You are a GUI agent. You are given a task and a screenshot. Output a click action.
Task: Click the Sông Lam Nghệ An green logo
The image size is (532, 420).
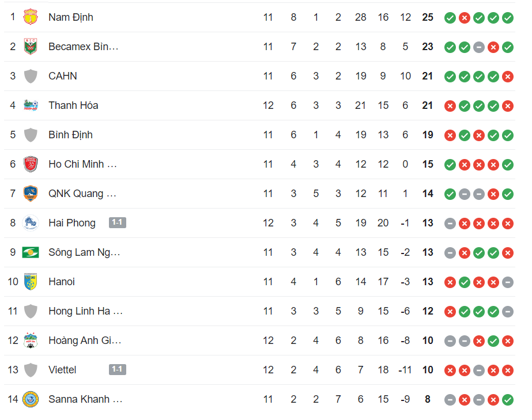tap(31, 252)
